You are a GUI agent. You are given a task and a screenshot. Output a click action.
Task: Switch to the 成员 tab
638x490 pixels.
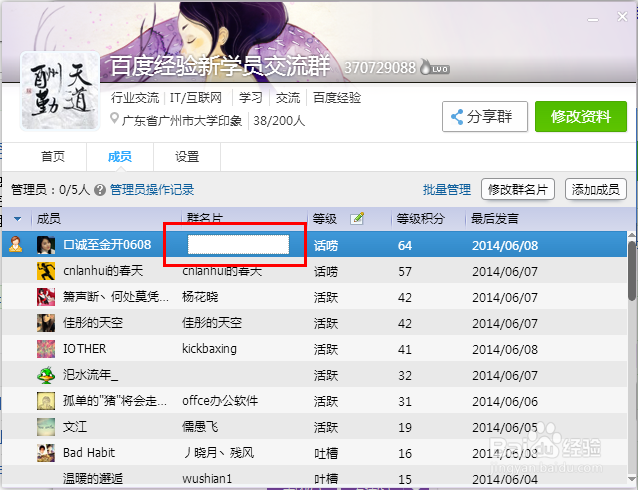[120, 157]
